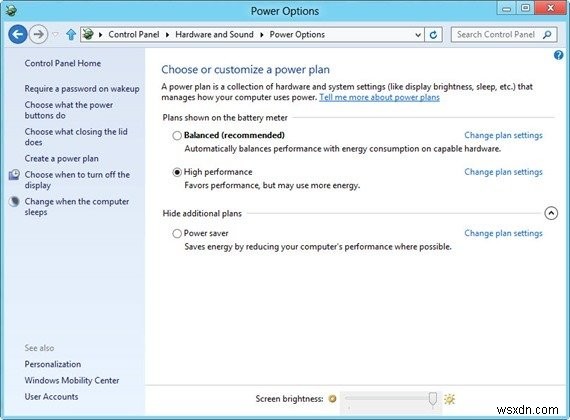Open the recent locations dropdown arrow
Screen dimensions: 570x420
point(55,35)
